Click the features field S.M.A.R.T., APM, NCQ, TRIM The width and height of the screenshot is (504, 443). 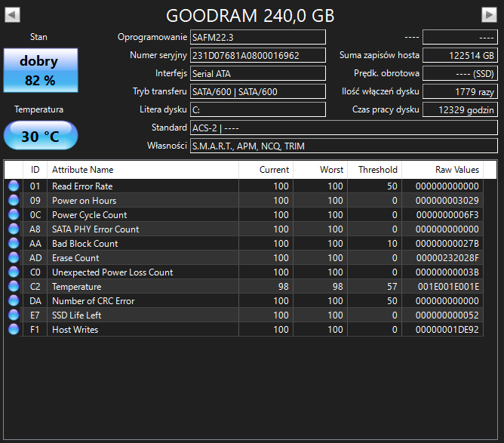[x=344, y=146]
